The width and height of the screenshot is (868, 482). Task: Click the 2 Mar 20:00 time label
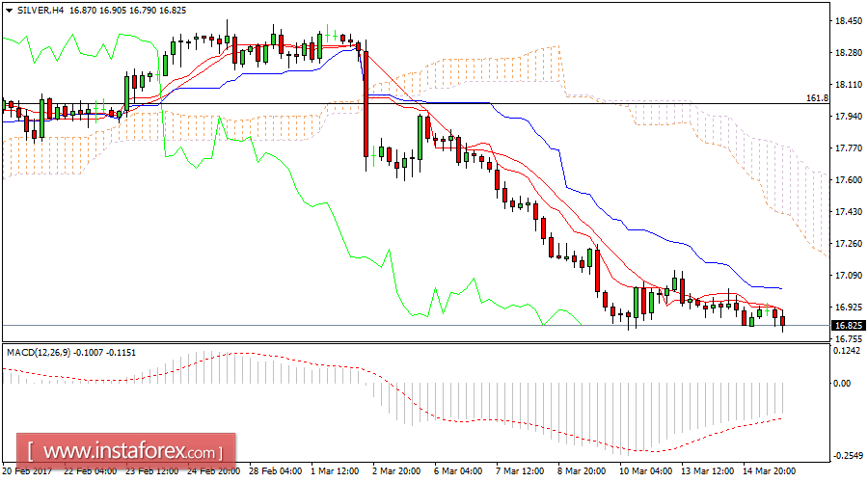[x=397, y=471]
